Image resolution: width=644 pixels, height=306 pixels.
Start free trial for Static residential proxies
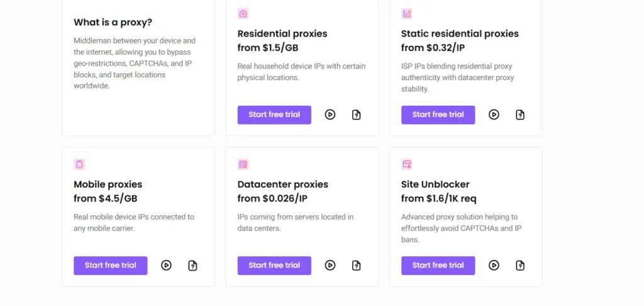438,115
